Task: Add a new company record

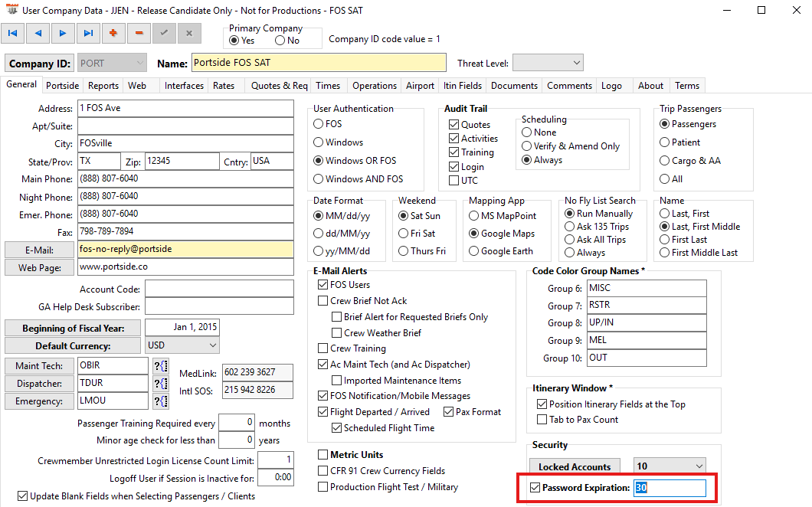Action: coord(113,33)
